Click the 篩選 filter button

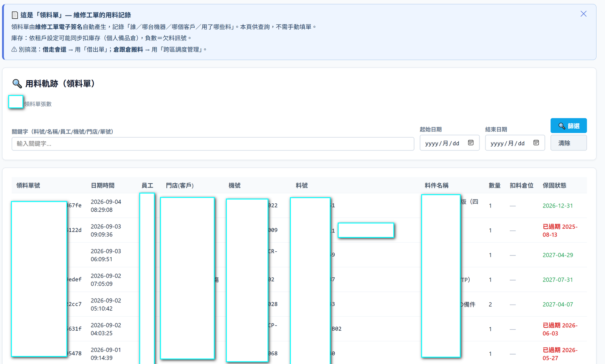[x=568, y=126]
